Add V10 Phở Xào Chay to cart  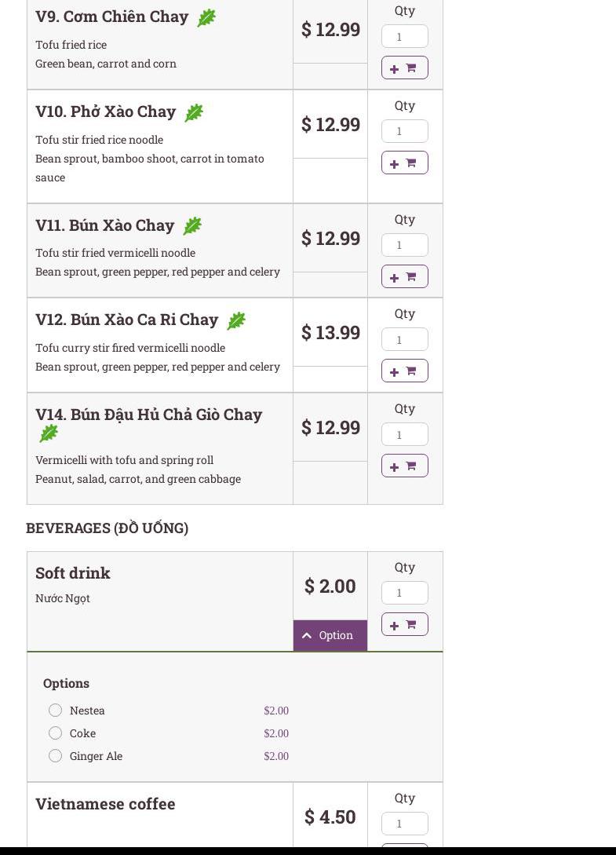pos(404,163)
